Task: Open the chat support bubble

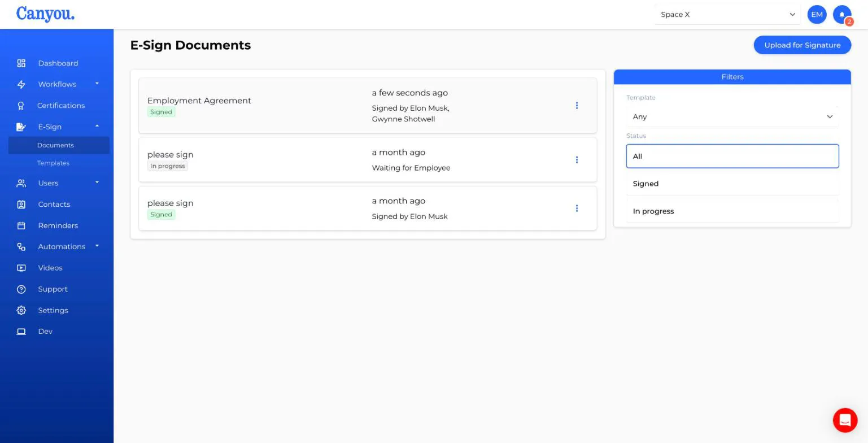Action: pyautogui.click(x=845, y=420)
